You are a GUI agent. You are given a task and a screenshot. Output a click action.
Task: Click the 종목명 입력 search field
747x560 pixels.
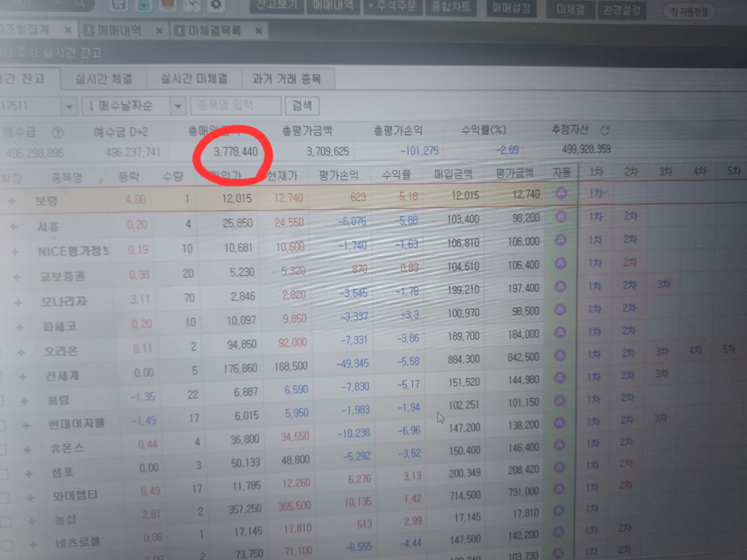click(236, 106)
